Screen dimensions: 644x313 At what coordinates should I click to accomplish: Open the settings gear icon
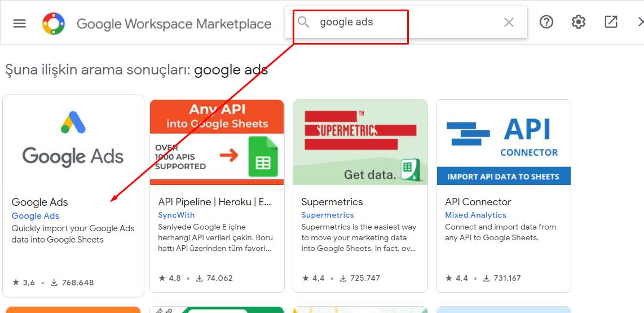[578, 22]
